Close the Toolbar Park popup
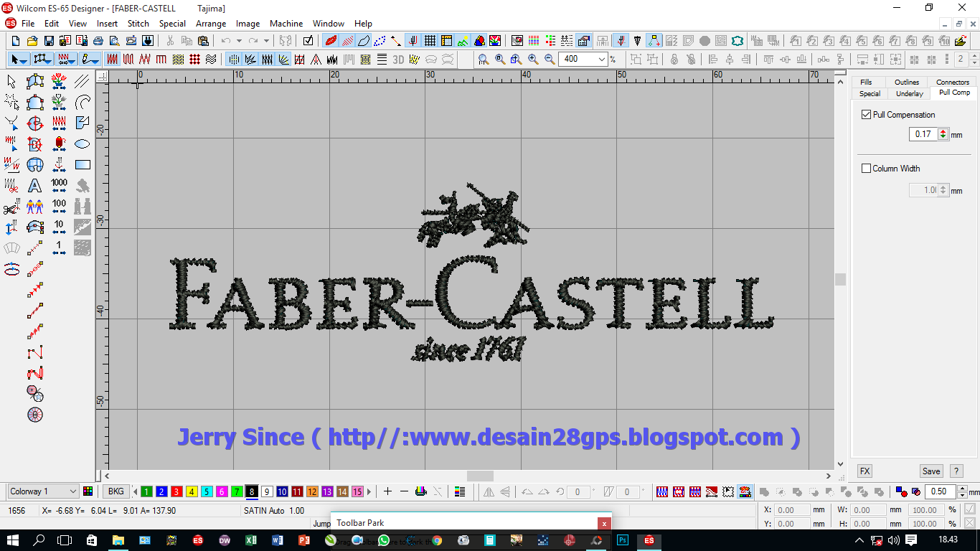Image resolution: width=980 pixels, height=551 pixels. 605,524
